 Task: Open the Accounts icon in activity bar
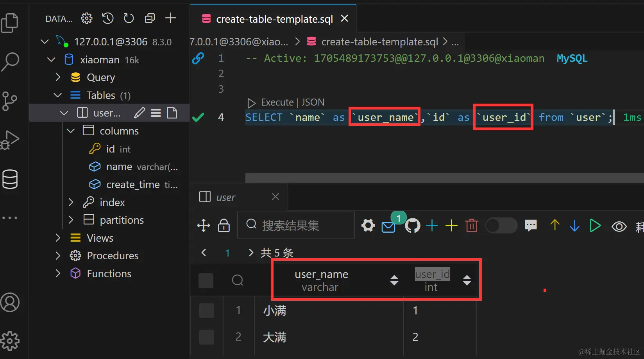10,302
